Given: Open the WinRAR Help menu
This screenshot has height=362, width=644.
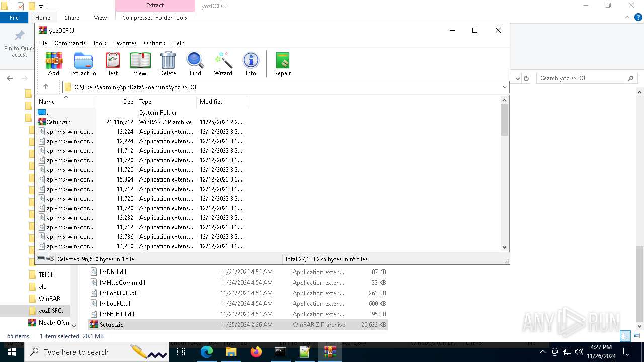Looking at the screenshot, I should [178, 43].
